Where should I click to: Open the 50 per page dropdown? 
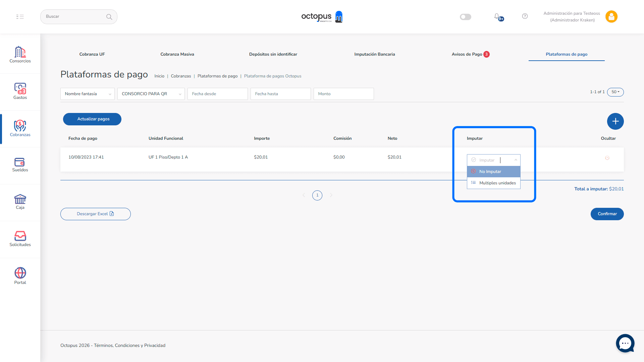(615, 92)
